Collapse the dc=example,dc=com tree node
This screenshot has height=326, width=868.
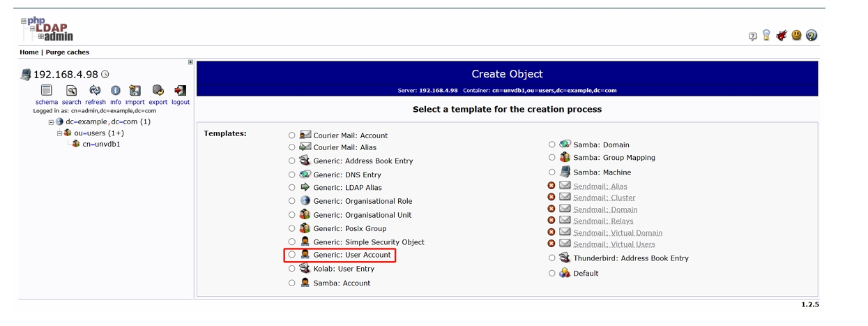click(x=51, y=122)
